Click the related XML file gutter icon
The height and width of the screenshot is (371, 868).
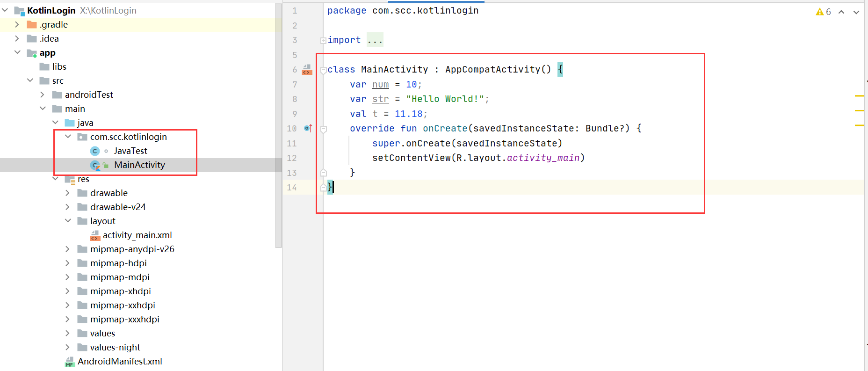coord(307,70)
